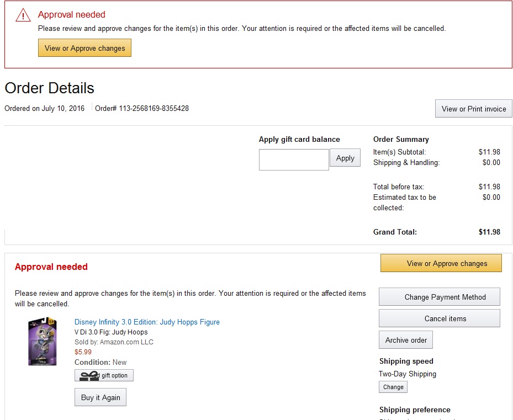Click Apply for the gift card balance

345,158
